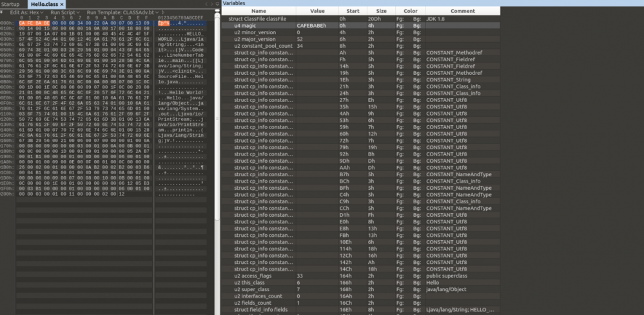The height and width of the screenshot is (315, 644).
Task: Click the Start column header
Action: click(x=353, y=11)
